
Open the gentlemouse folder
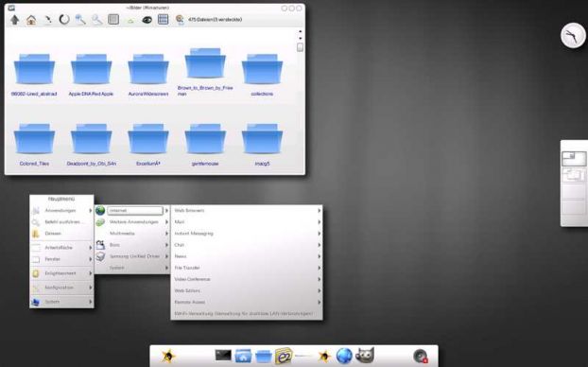[x=205, y=145]
